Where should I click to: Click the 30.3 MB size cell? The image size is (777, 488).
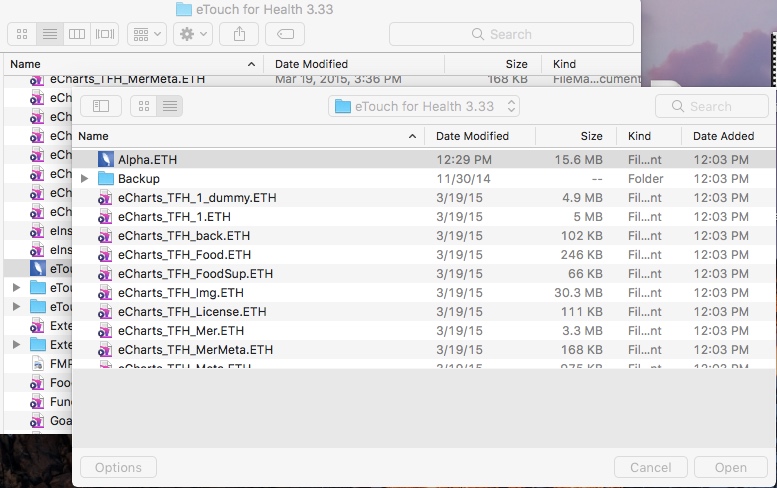pyautogui.click(x=578, y=293)
